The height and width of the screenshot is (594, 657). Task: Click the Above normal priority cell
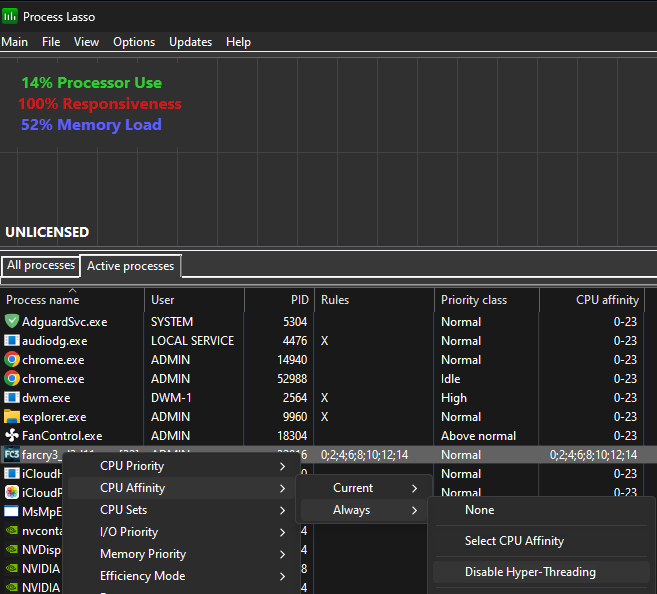[478, 436]
